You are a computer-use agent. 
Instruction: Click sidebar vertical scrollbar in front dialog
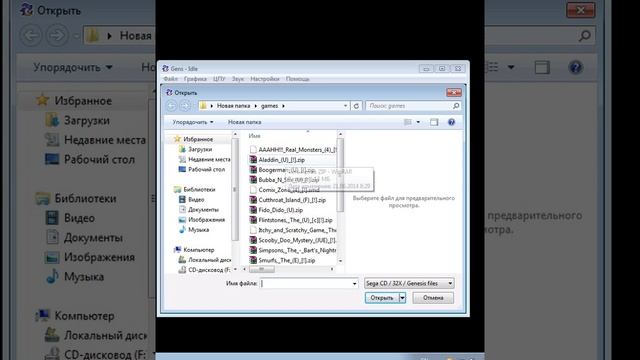point(235,190)
